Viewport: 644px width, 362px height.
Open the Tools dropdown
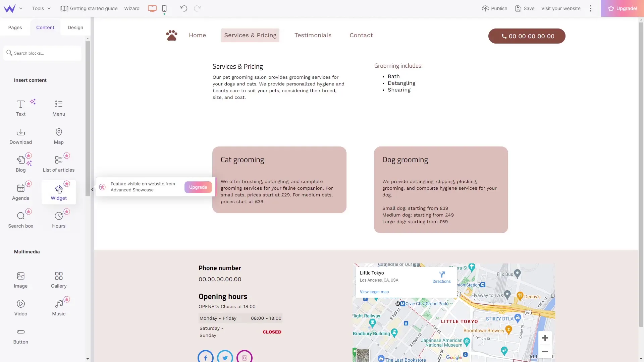coord(41,8)
